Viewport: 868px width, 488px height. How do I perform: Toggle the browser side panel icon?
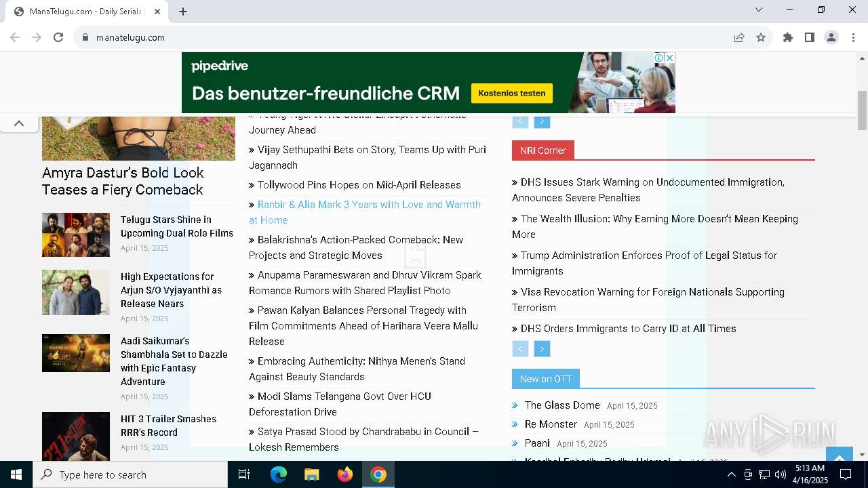point(810,37)
